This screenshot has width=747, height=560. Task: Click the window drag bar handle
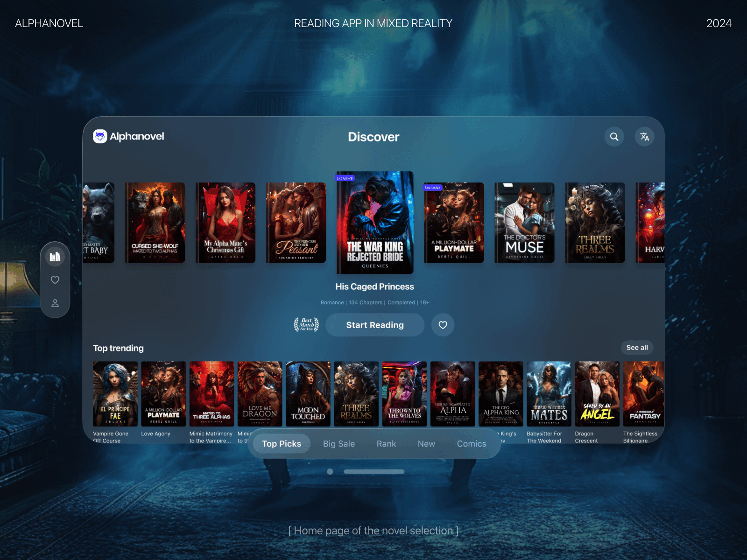[374, 472]
